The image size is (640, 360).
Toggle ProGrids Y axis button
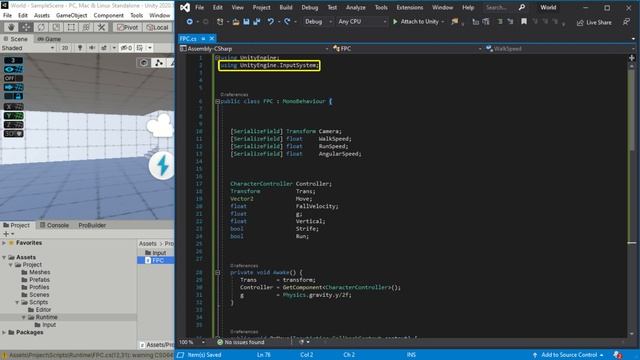point(13,116)
